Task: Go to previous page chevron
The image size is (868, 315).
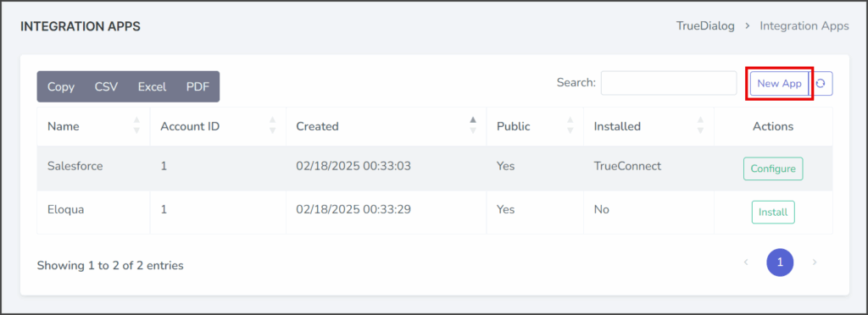Action: tap(746, 262)
